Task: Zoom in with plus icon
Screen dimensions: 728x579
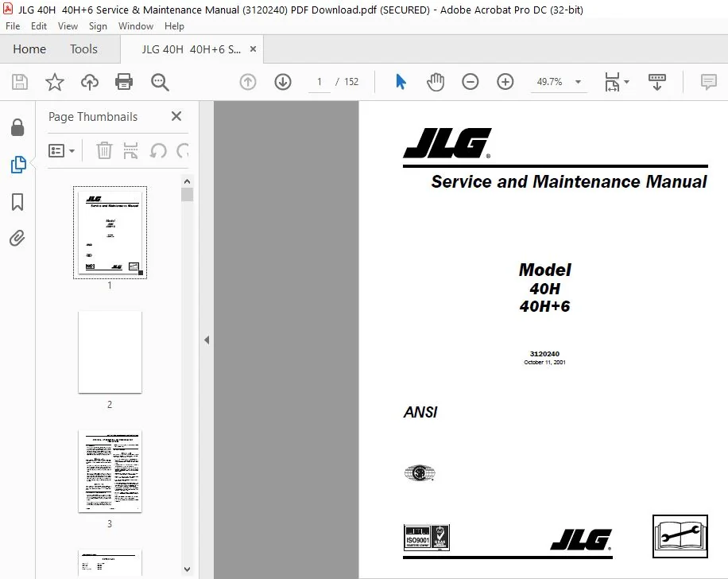Action: pyautogui.click(x=505, y=82)
